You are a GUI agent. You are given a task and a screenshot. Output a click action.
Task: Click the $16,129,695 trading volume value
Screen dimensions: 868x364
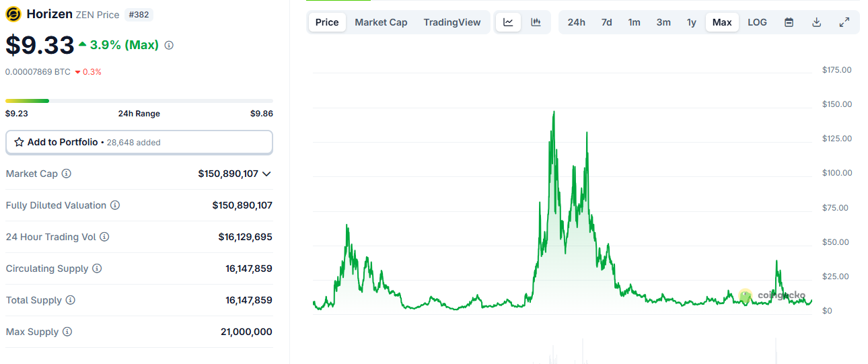pyautogui.click(x=246, y=237)
